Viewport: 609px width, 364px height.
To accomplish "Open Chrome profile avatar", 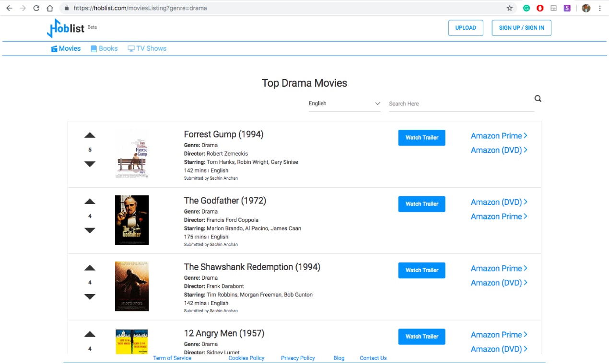I will coord(586,8).
